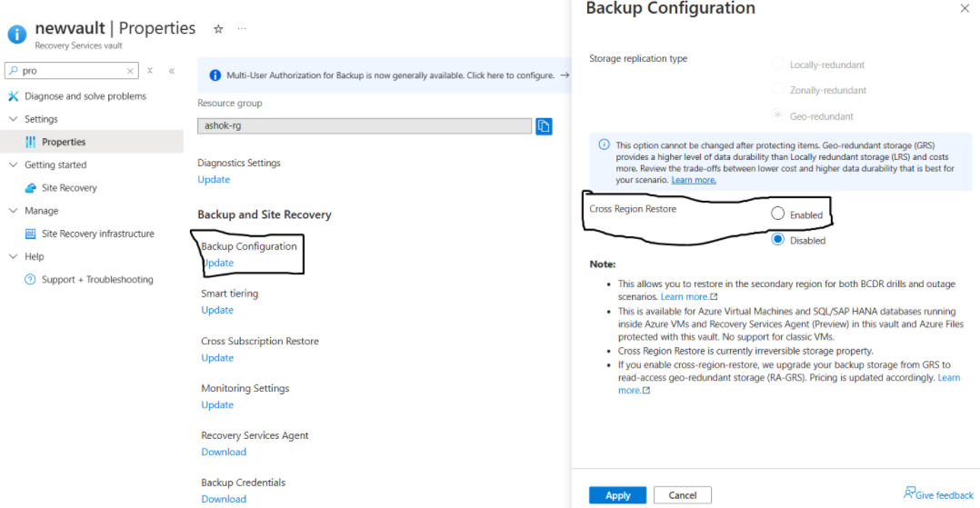Viewport: 980px width, 508px height.
Task: Click the Site Recovery infrastructure icon
Action: click(x=30, y=234)
